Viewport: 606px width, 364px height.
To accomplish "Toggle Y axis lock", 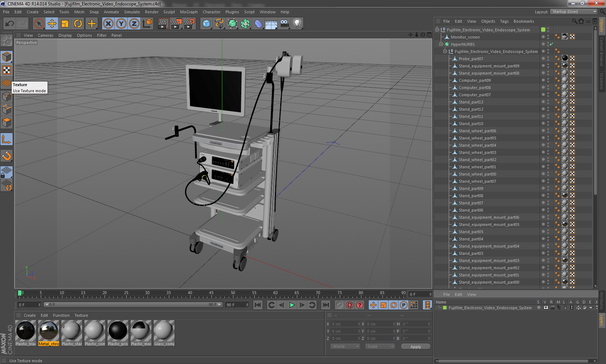I will coord(121,24).
